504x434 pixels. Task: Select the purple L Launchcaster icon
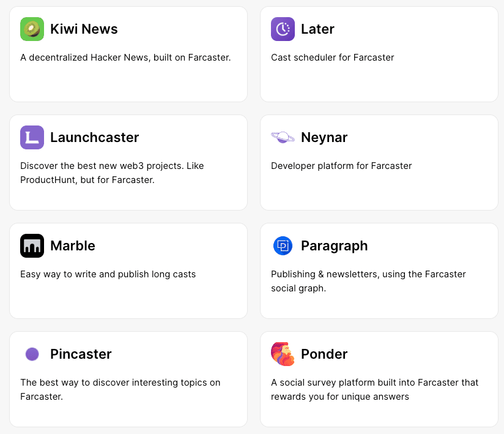click(32, 137)
